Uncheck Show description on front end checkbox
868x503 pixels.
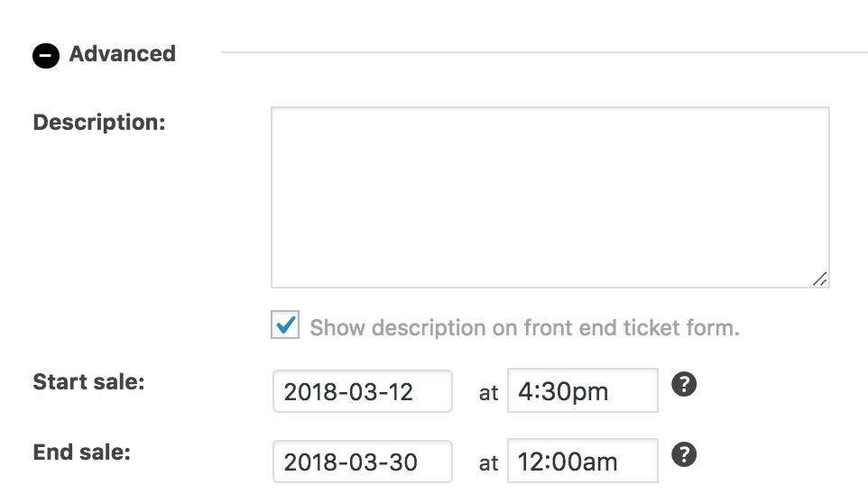coord(286,325)
